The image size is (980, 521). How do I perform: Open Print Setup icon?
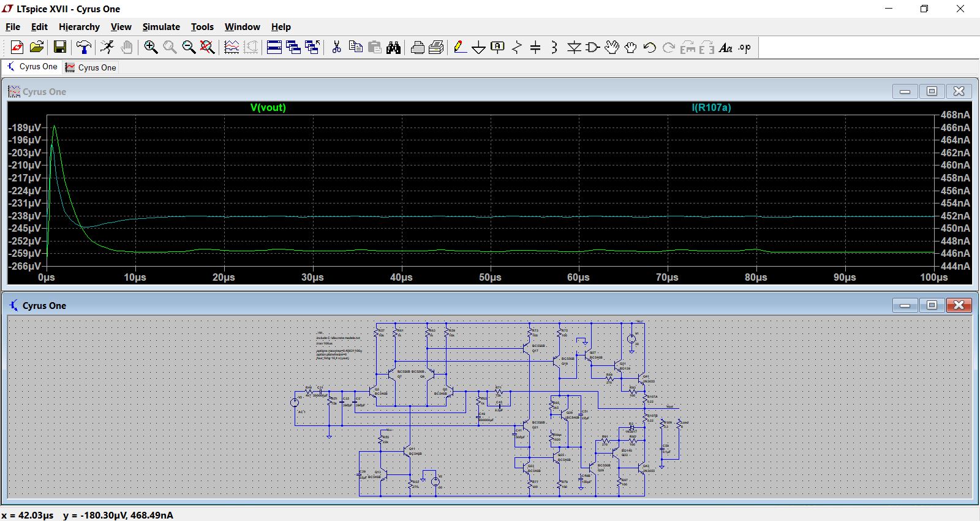[436, 47]
